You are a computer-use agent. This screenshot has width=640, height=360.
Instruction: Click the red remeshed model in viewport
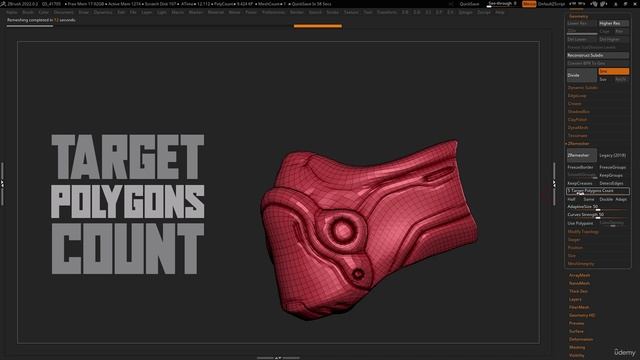coord(369,231)
